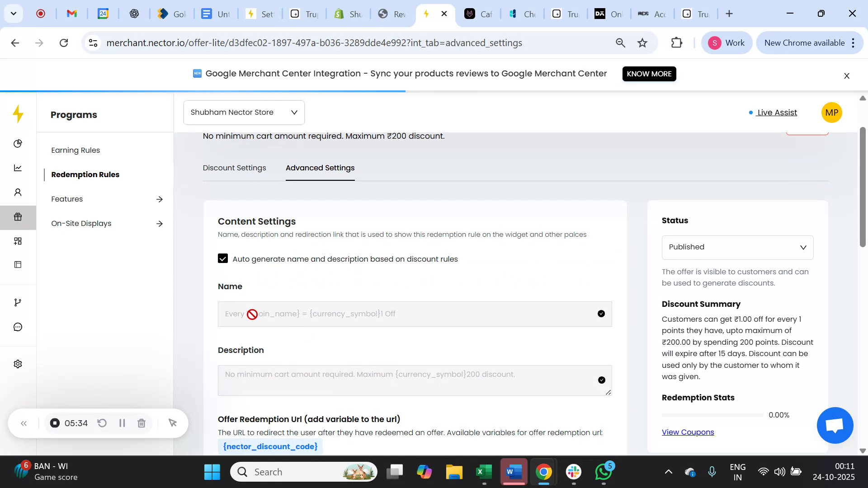This screenshot has width=868, height=488.
Task: Click the KNOW MORE banner button
Action: [649, 74]
